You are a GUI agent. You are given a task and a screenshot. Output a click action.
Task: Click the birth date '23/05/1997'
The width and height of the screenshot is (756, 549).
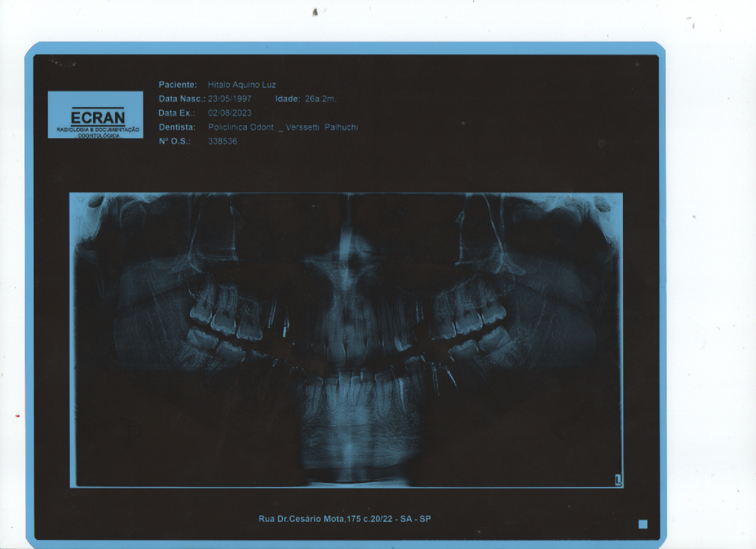[x=229, y=99]
